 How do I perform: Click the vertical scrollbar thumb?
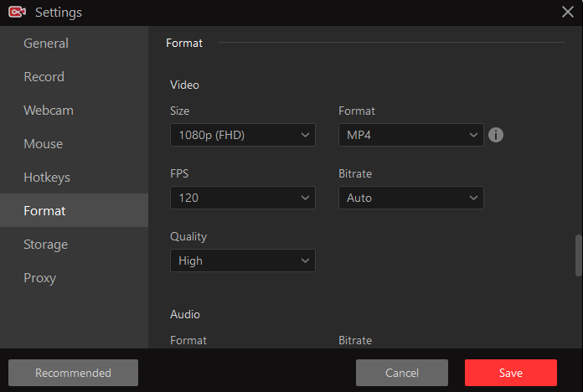578,255
